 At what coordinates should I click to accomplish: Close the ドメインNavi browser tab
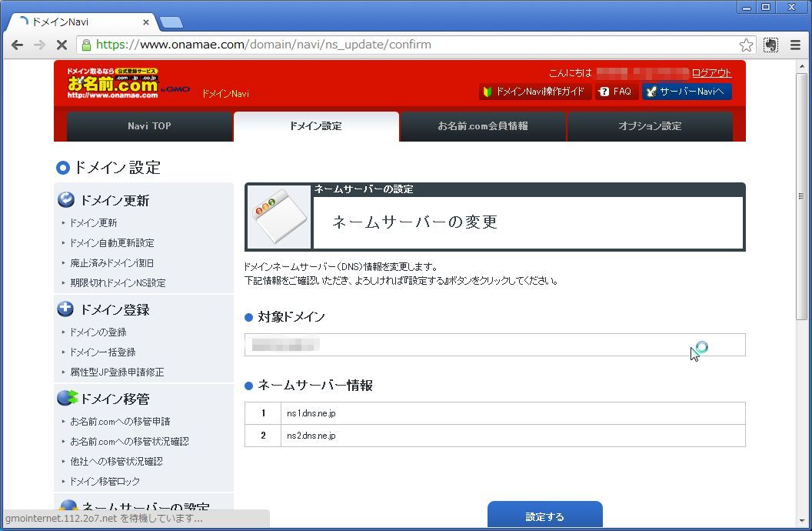146,22
